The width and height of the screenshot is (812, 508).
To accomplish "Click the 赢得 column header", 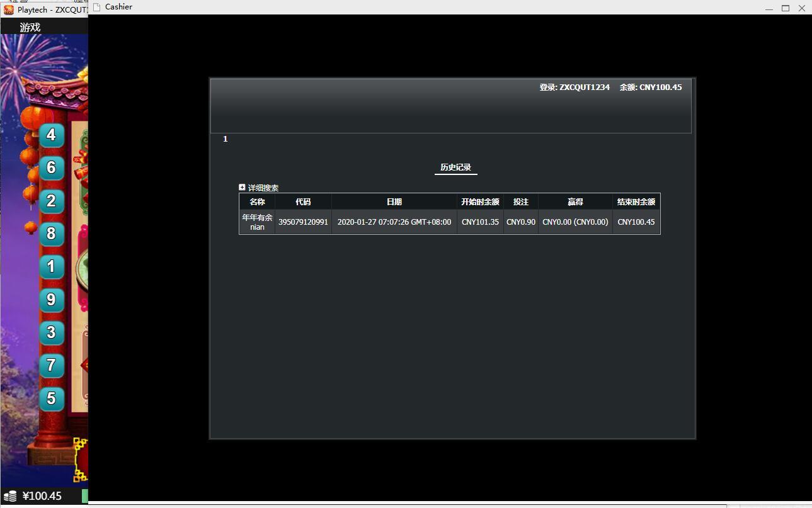I will 575,202.
